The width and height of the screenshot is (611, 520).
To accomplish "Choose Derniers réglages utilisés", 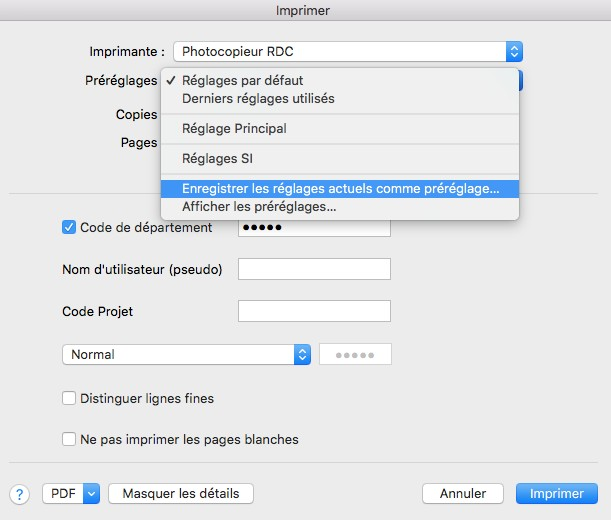I will click(x=258, y=99).
